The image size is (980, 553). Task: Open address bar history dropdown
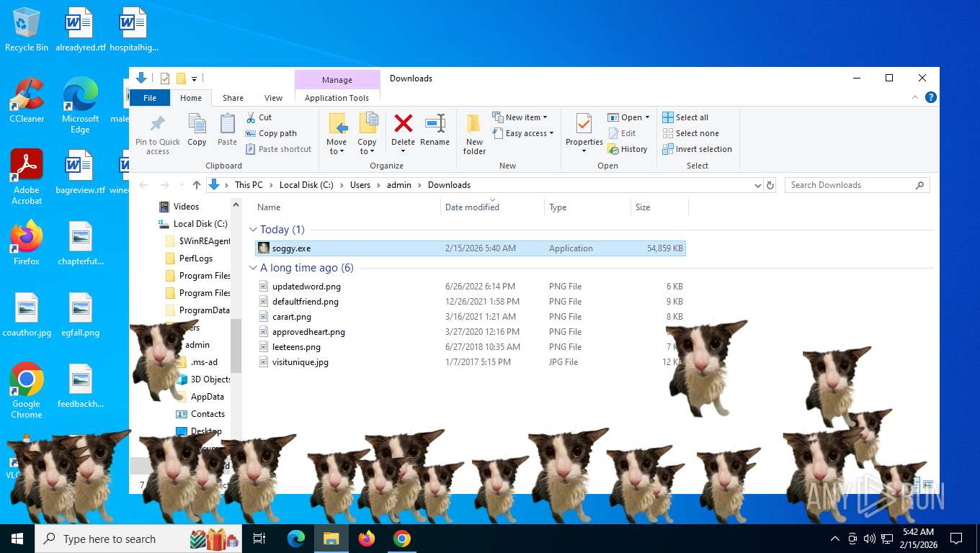tap(757, 185)
